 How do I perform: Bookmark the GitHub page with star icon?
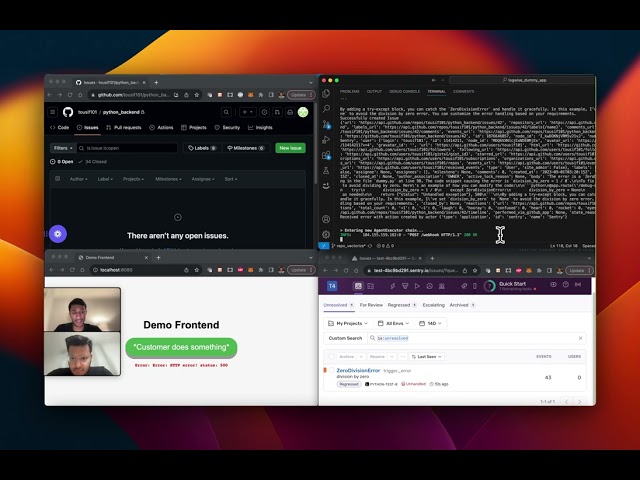pos(197,95)
